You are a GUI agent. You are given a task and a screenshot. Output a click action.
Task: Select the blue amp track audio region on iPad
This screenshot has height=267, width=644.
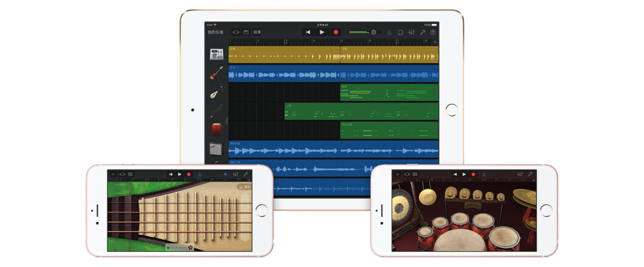334,149
